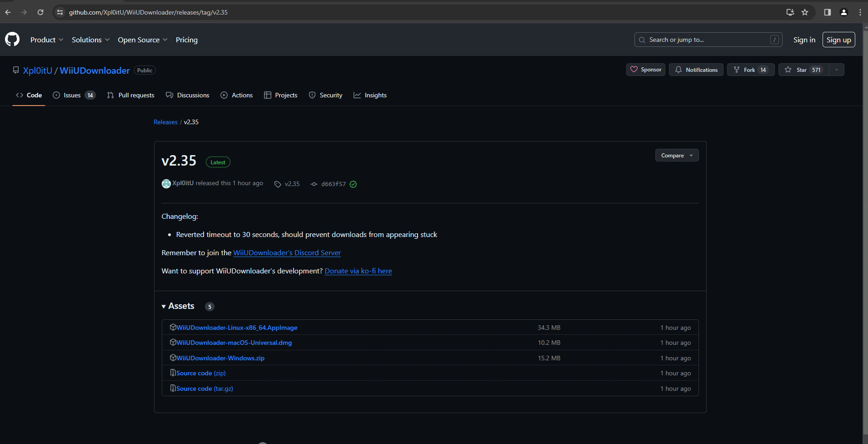Focus the Search or jump to field
Image resolution: width=868 pixels, height=444 pixels.
(708, 40)
